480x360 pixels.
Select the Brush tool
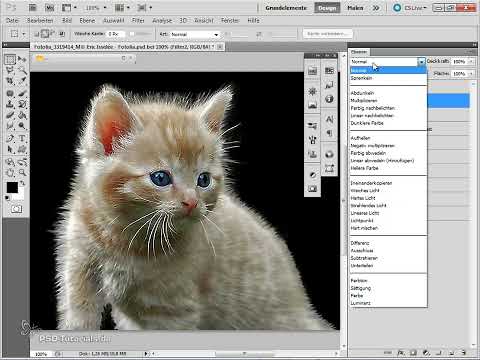22,94
